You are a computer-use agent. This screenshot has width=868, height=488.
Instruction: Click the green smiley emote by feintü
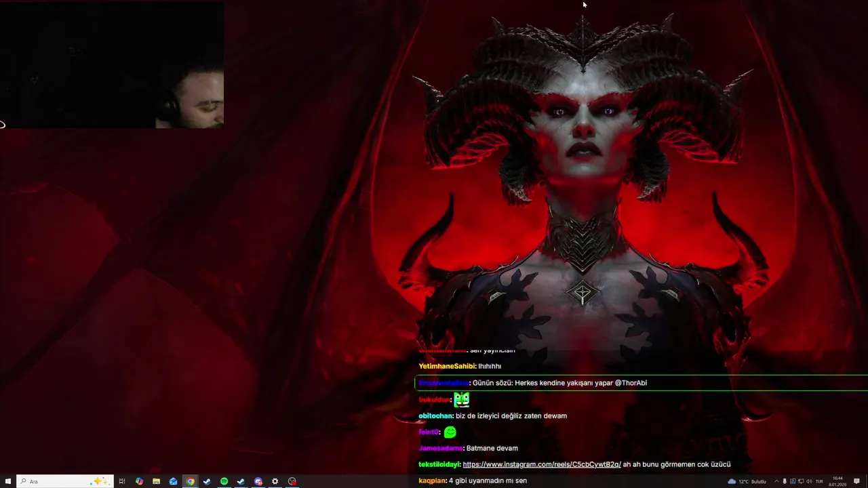tap(450, 432)
